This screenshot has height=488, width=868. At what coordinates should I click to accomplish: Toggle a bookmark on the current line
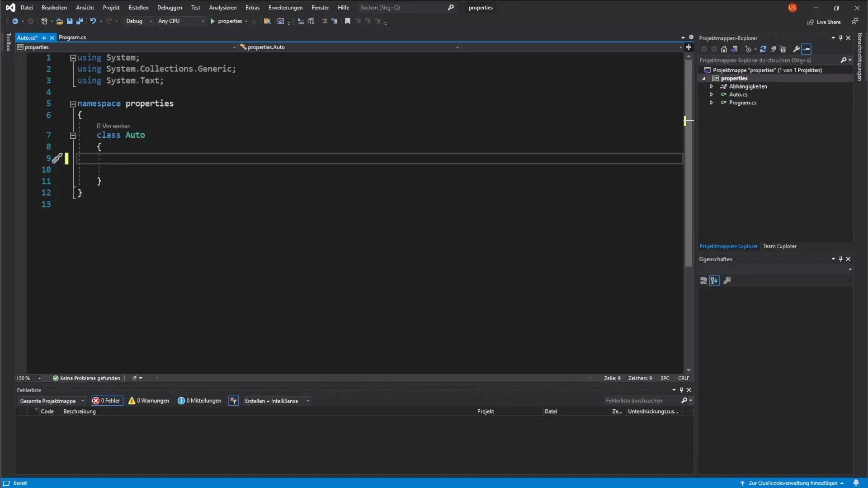[x=348, y=21]
